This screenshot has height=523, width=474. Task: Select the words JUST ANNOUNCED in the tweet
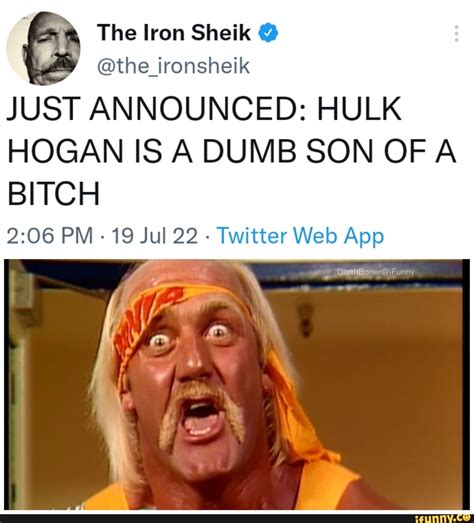point(155,108)
